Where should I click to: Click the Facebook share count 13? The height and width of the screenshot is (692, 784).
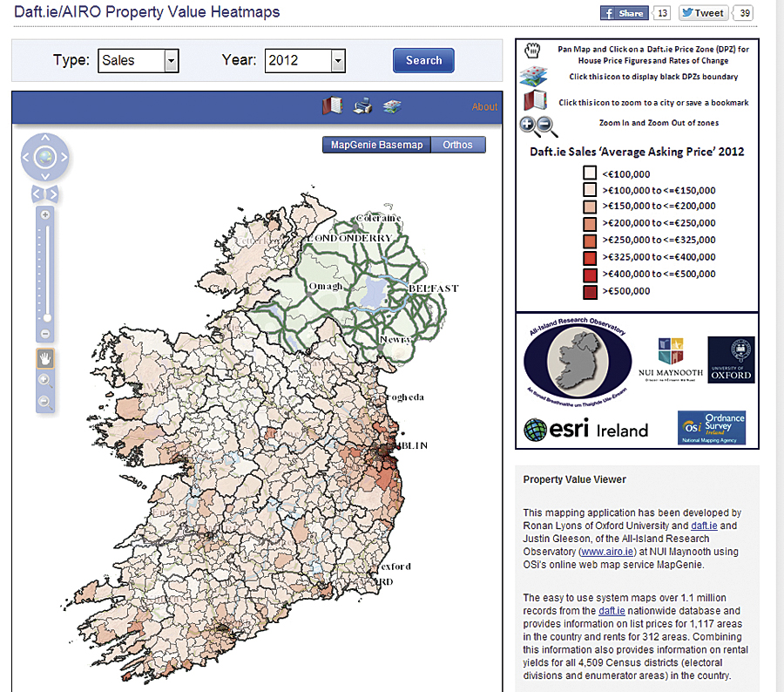(662, 13)
